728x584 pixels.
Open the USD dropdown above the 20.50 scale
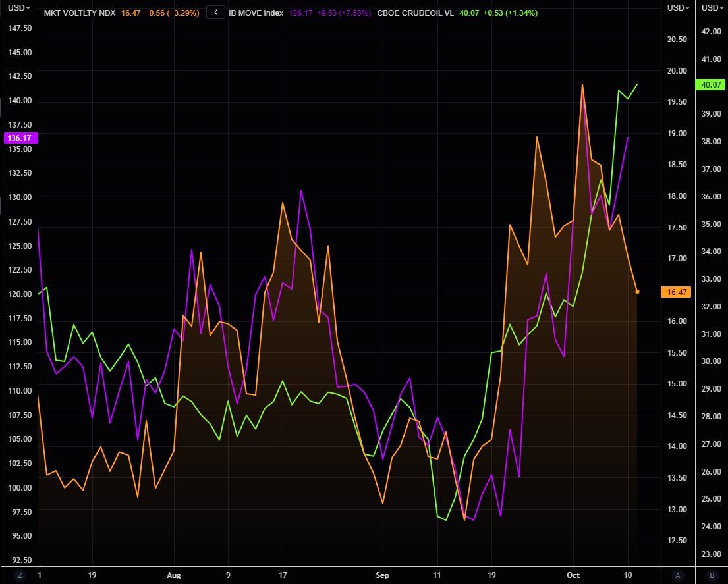[x=678, y=7]
